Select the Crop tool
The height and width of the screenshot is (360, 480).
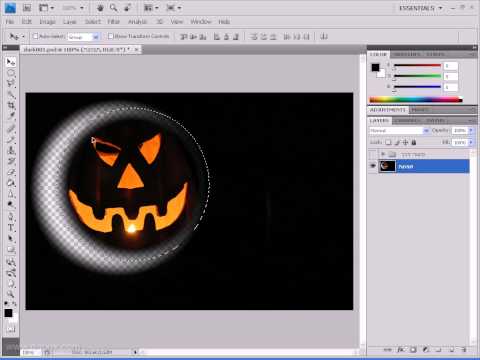point(11,106)
